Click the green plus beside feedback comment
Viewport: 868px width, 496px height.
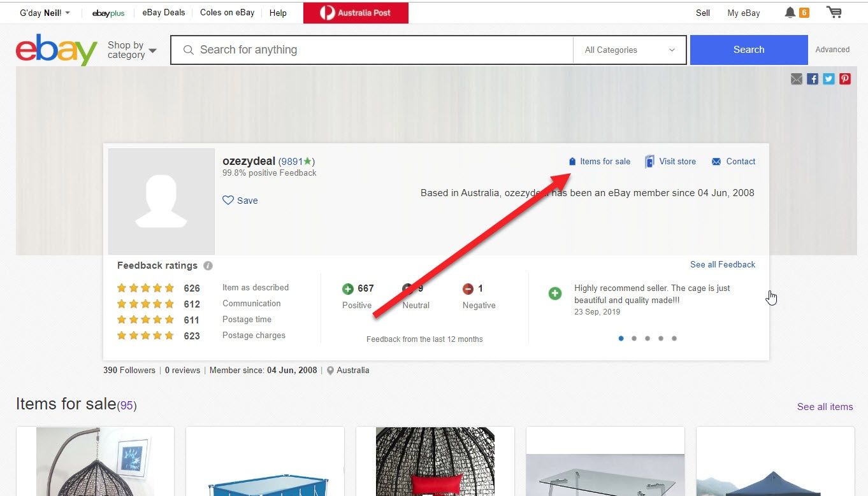tap(555, 294)
